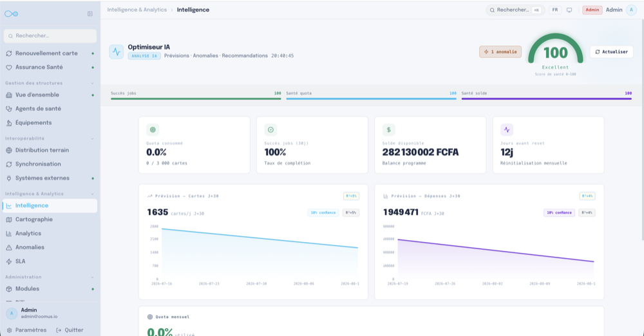Click the Admin avatar in sidebar footer

tap(12, 313)
